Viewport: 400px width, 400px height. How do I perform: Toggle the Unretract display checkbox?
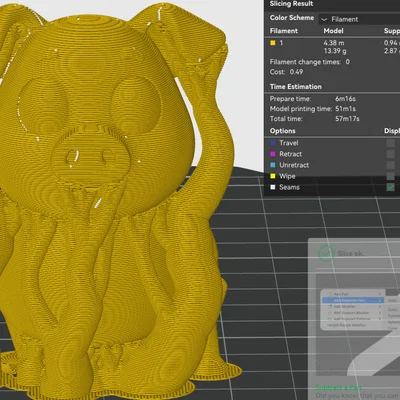click(390, 165)
